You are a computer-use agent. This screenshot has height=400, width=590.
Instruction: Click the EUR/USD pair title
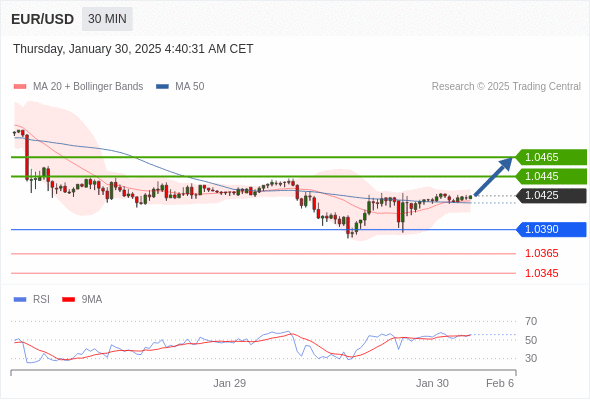pos(43,19)
